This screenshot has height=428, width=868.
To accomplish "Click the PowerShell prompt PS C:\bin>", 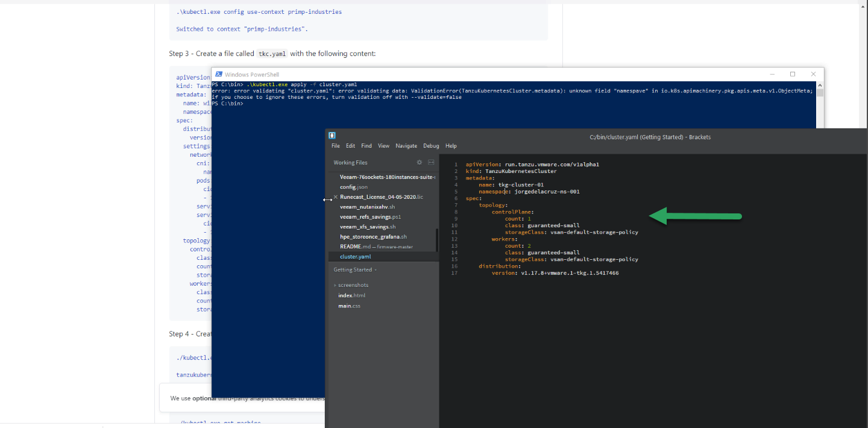I will [x=227, y=103].
